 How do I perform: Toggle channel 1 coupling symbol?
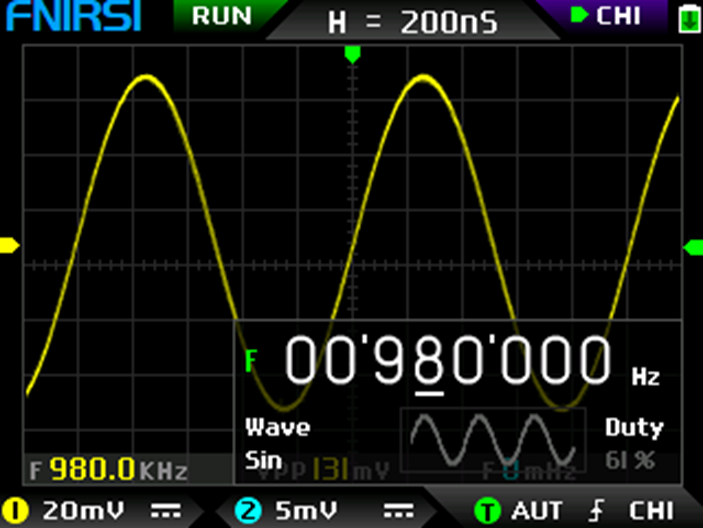[165, 510]
